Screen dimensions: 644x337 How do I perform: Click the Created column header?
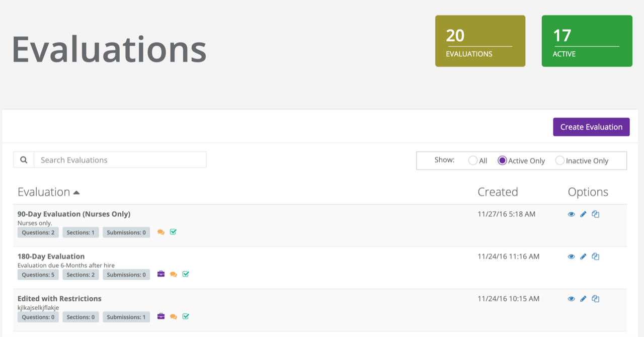pyautogui.click(x=497, y=192)
